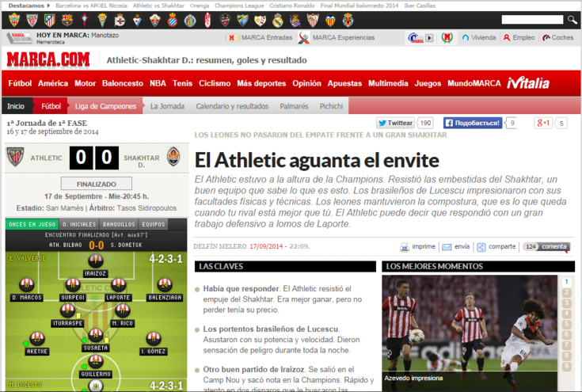Open the MARCA Entradas link
This screenshot has height=392, width=582.
259,37
